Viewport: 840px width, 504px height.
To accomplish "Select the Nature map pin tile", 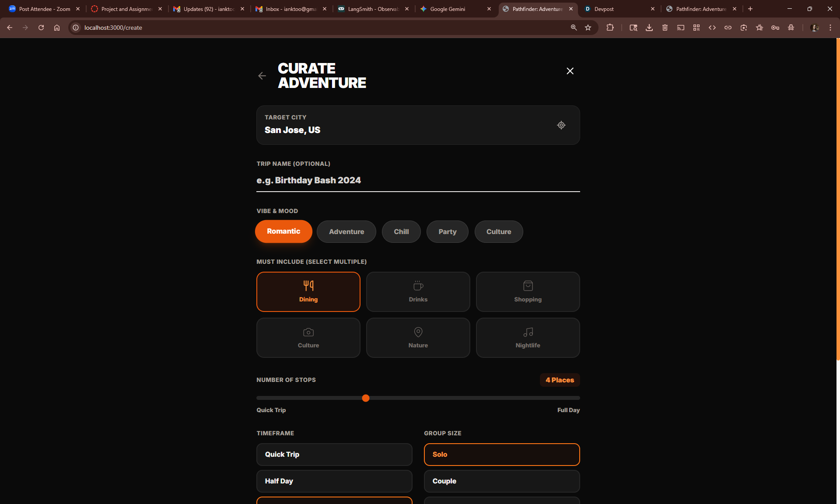I will pos(418,338).
